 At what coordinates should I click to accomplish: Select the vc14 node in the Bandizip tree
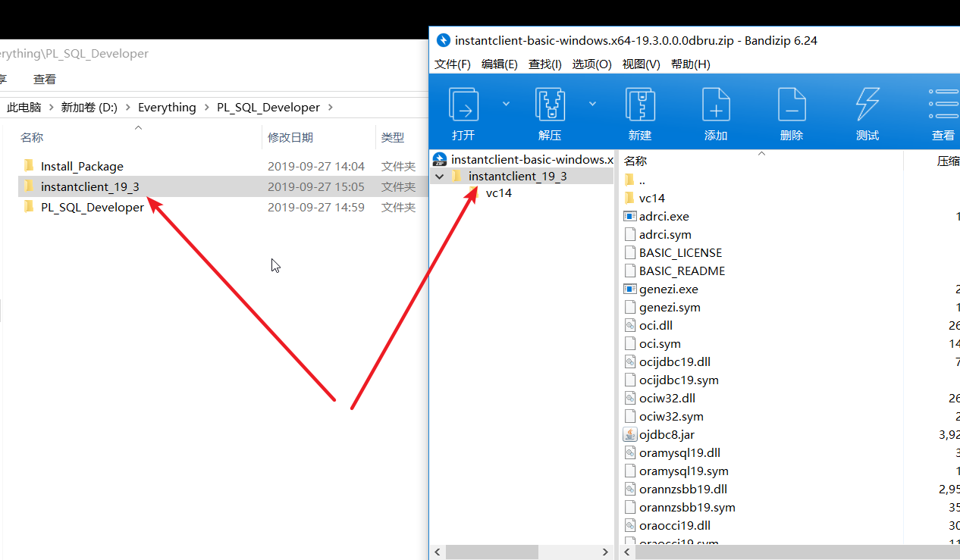499,193
